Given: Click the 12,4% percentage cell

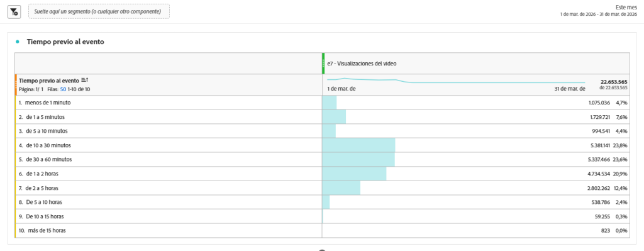Looking at the screenshot, I should tap(621, 187).
